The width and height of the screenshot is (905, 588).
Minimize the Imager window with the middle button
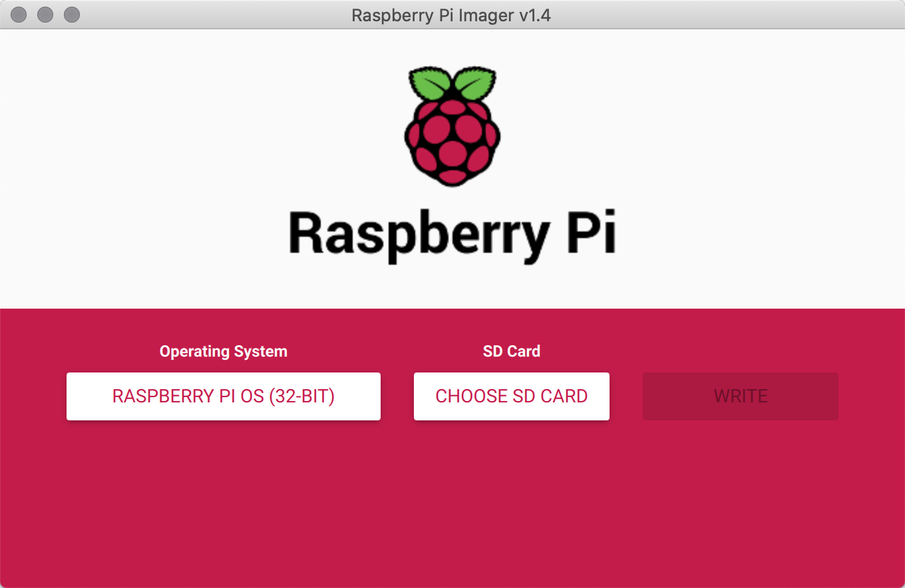(x=45, y=15)
